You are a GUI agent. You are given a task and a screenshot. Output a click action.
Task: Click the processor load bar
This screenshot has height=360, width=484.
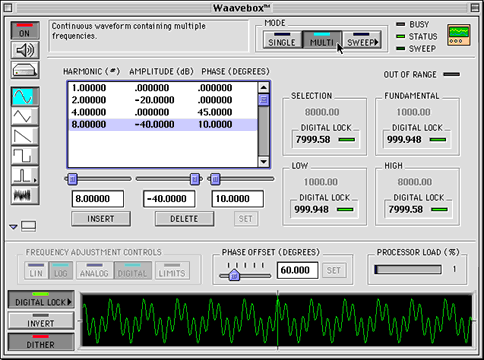[x=408, y=270]
